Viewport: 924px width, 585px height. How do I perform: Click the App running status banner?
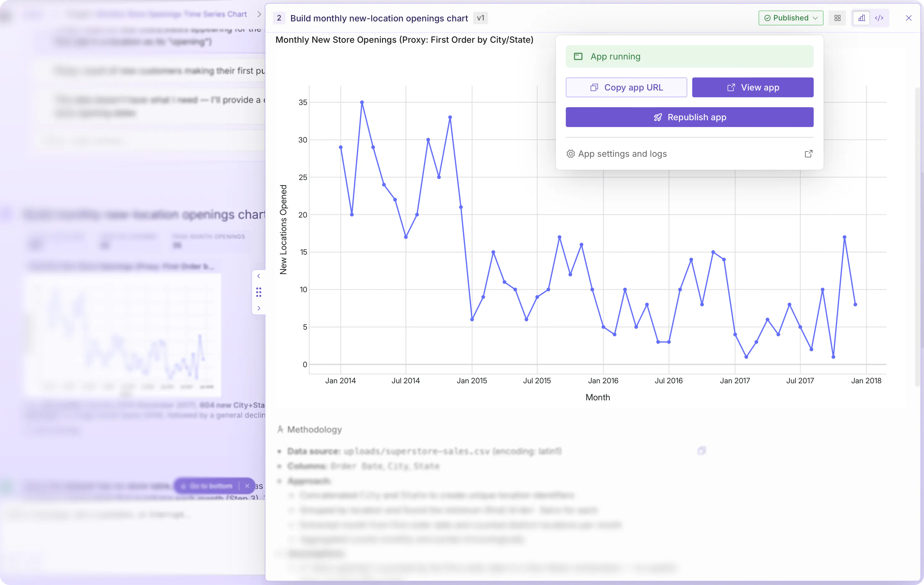pos(689,56)
